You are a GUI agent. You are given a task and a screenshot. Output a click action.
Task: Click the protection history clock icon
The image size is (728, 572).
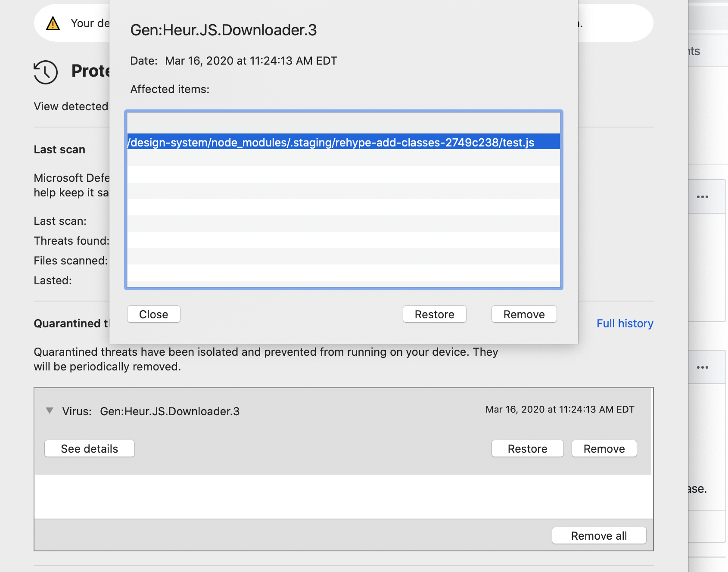[46, 72]
